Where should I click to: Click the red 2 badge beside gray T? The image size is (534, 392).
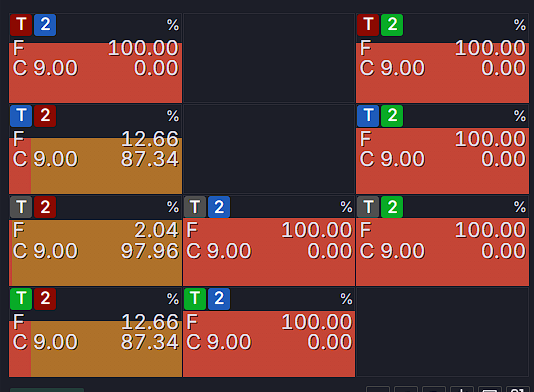point(45,207)
